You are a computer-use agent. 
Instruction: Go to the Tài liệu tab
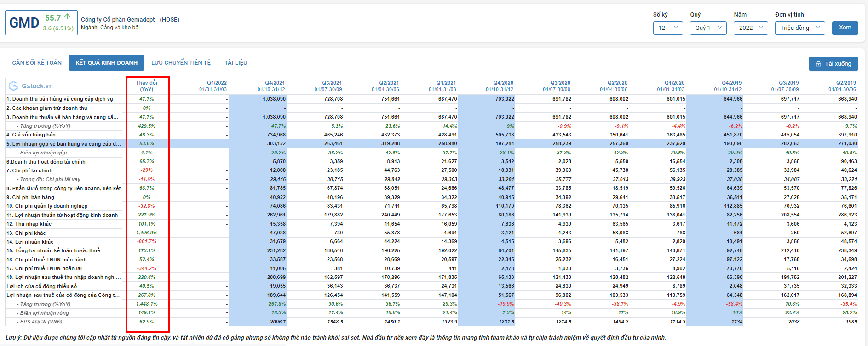236,63
